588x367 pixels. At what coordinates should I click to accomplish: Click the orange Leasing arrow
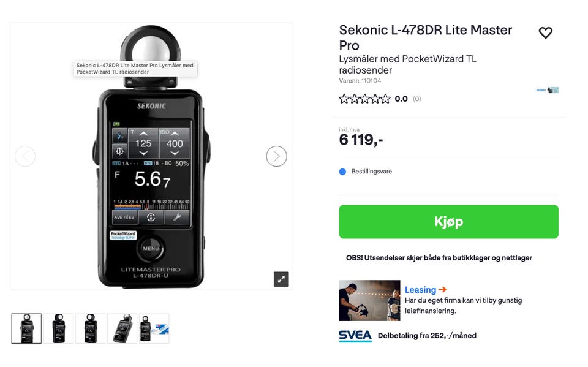pos(442,290)
